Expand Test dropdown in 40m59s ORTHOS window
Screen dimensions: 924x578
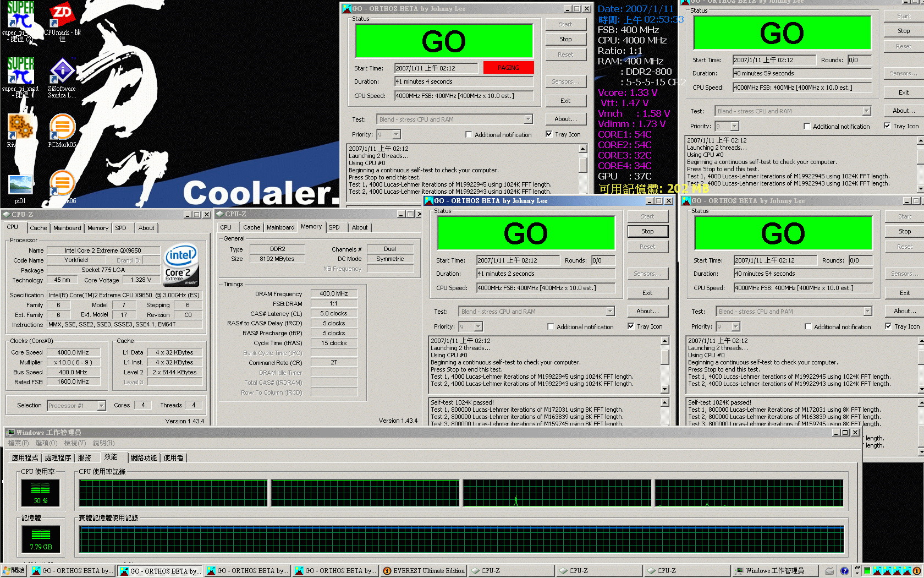click(x=866, y=111)
